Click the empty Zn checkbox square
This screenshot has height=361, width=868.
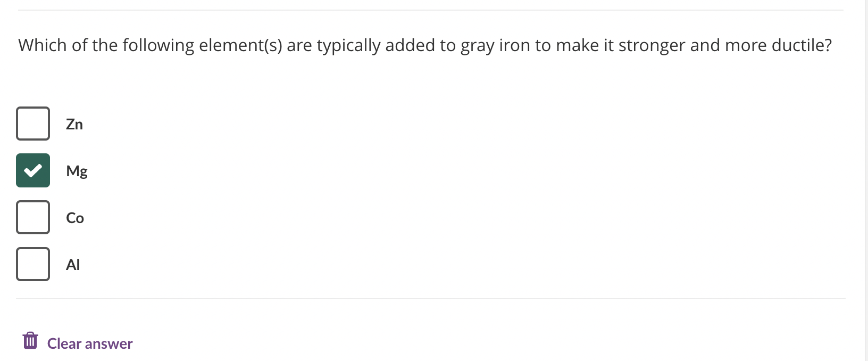[32, 124]
